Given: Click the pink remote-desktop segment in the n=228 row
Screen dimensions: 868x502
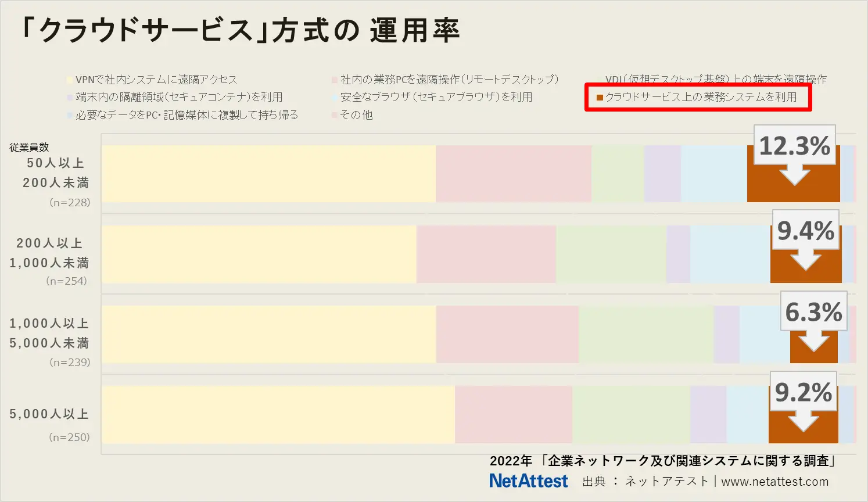Looking at the screenshot, I should [514, 174].
